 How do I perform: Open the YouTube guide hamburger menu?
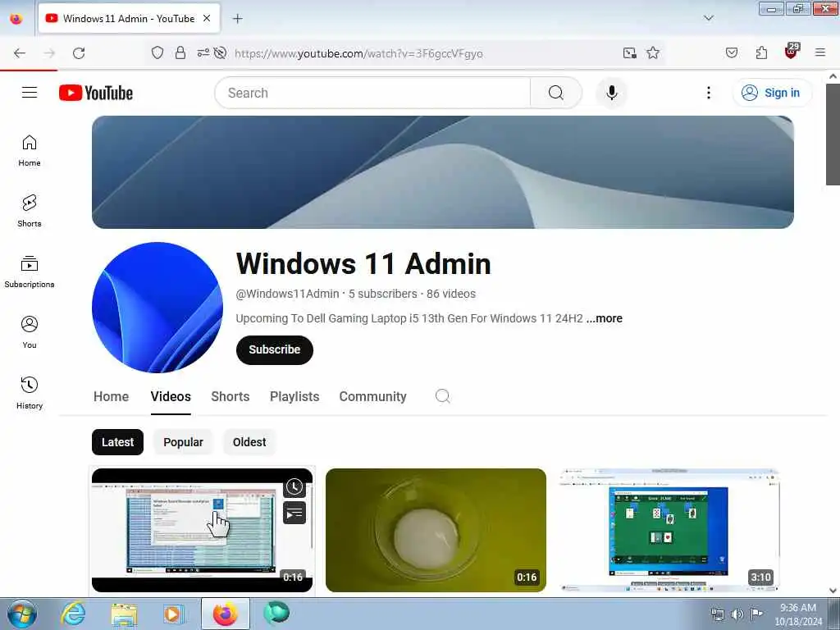[x=30, y=93]
